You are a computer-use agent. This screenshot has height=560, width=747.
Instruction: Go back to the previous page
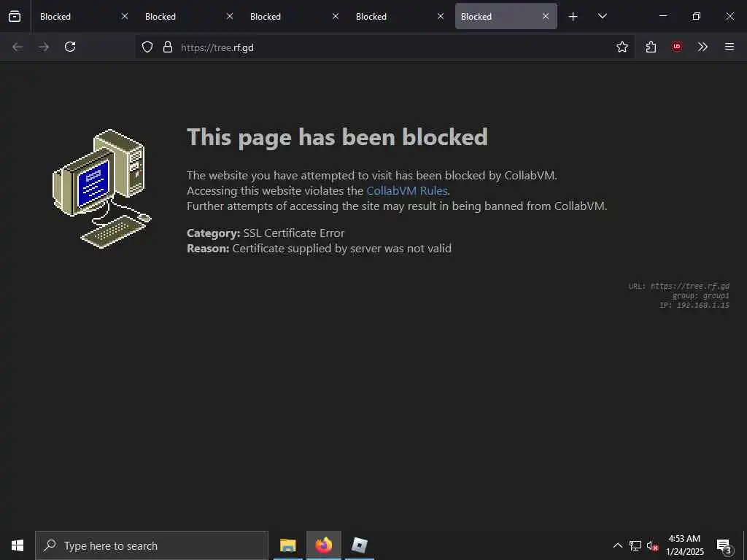(x=18, y=47)
